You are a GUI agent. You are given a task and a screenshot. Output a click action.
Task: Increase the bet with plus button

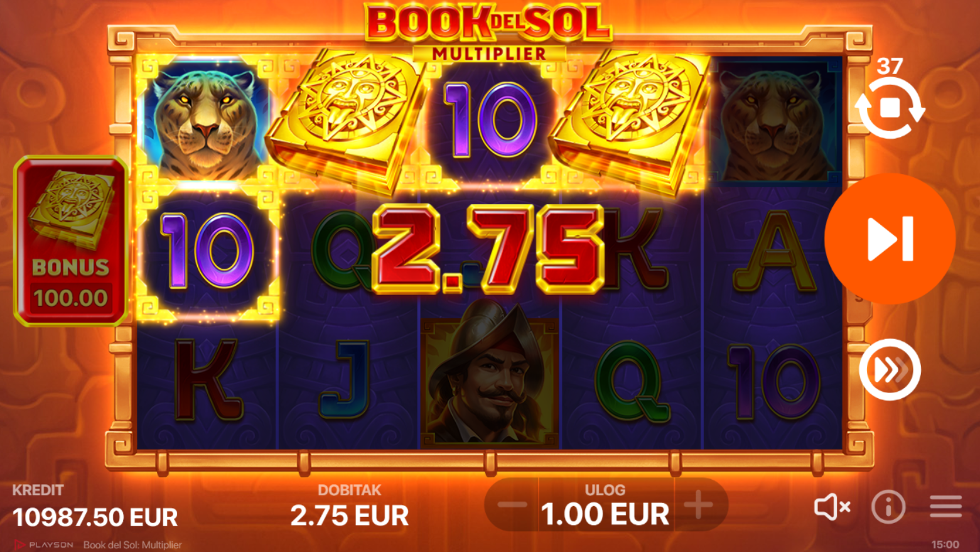click(699, 505)
